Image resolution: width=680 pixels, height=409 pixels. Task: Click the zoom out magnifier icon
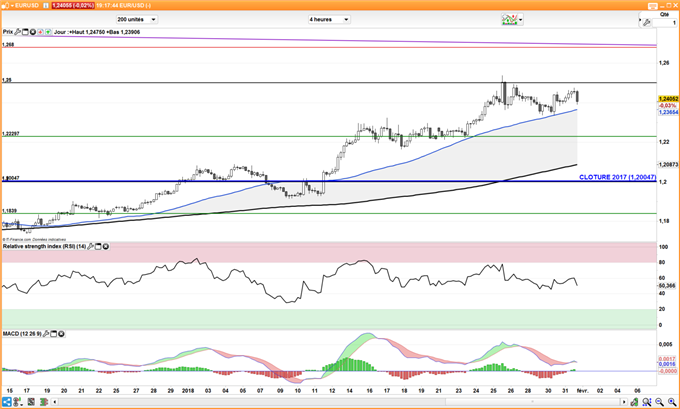(x=660, y=402)
